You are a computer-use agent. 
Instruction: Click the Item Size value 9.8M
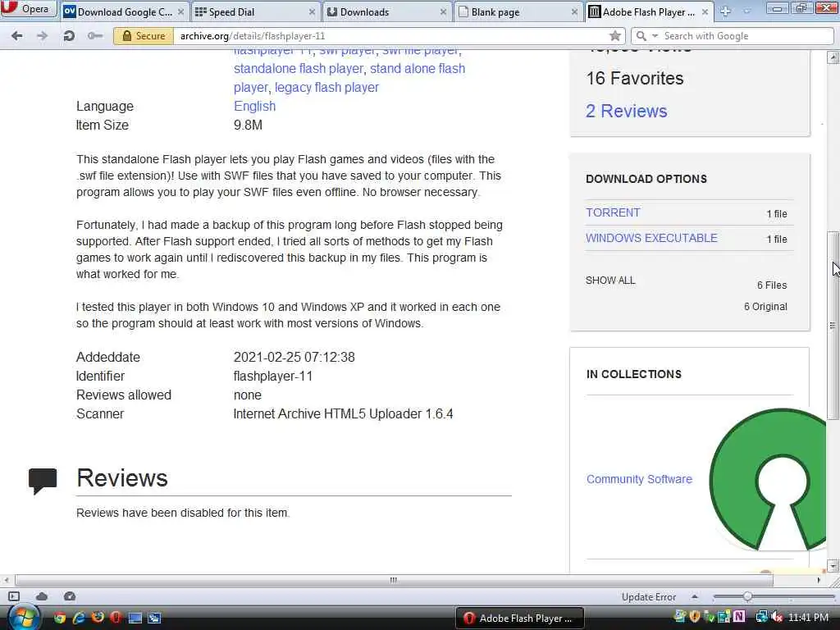(x=248, y=125)
